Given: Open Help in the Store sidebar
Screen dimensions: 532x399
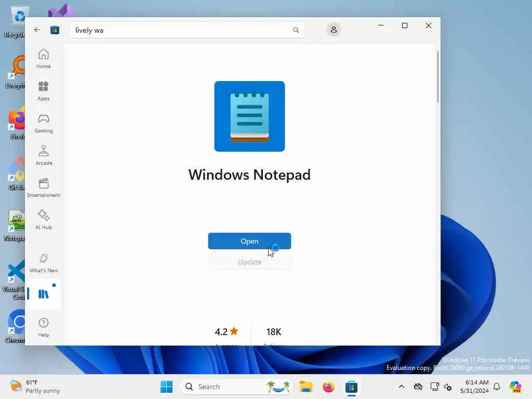Looking at the screenshot, I should [x=44, y=327].
